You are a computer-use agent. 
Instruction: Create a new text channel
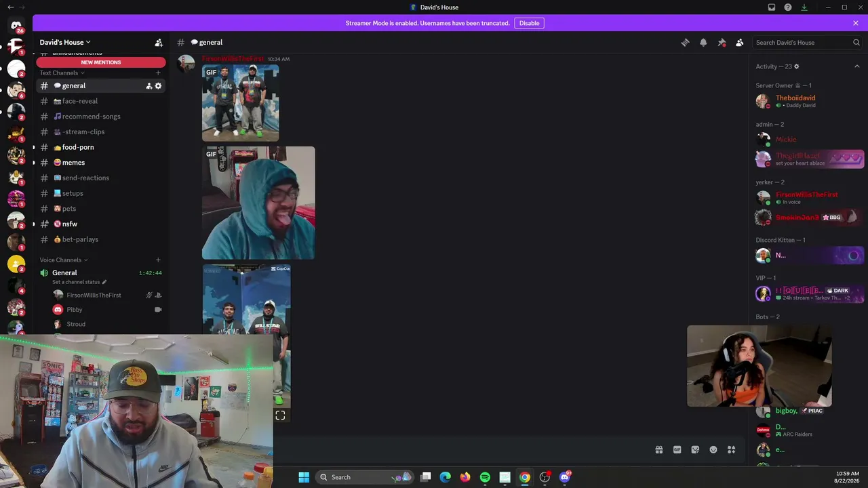(x=158, y=73)
